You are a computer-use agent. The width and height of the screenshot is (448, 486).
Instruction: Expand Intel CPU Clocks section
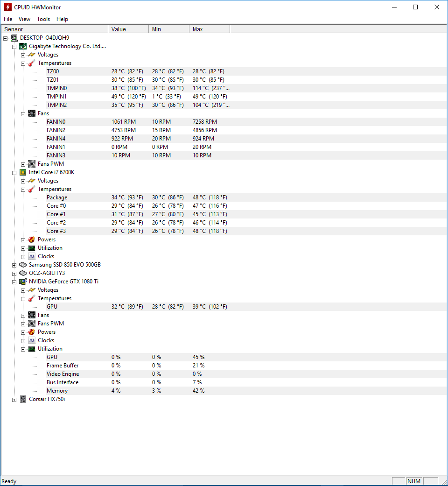click(x=23, y=257)
